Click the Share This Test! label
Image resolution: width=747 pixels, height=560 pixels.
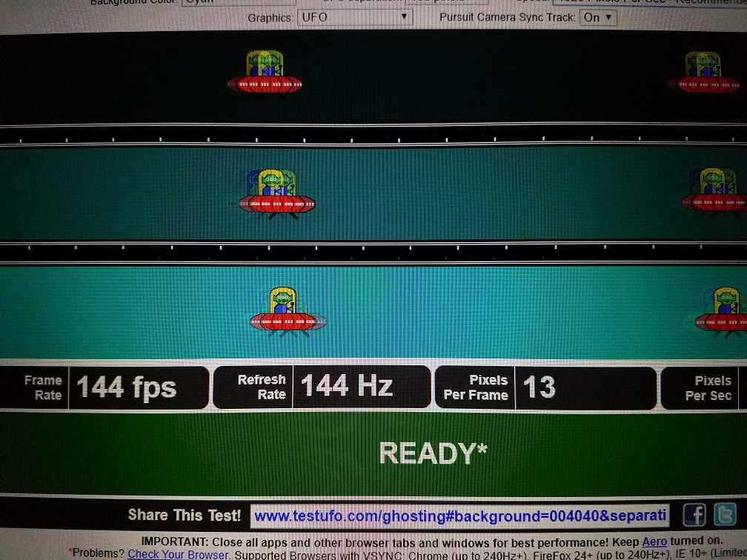[x=185, y=515]
